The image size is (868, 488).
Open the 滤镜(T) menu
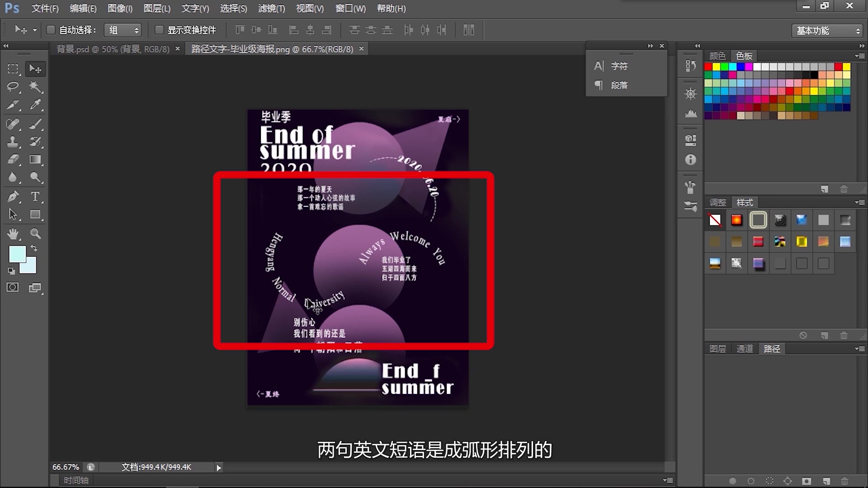(271, 8)
